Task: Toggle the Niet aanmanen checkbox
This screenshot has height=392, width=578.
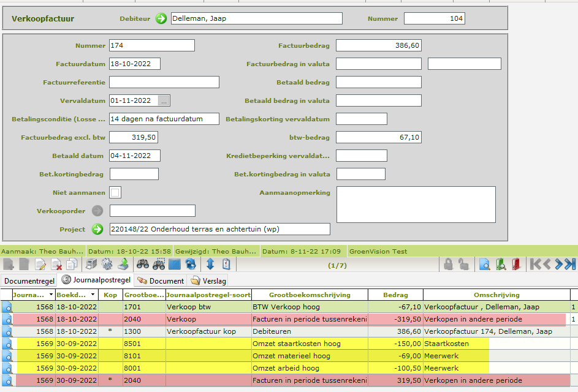Action: [x=115, y=192]
